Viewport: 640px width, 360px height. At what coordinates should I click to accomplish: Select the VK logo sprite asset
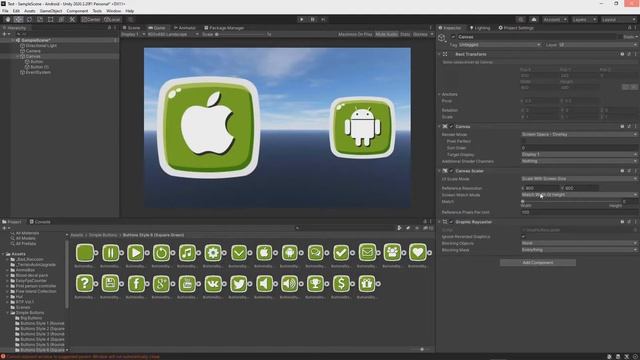[213, 284]
